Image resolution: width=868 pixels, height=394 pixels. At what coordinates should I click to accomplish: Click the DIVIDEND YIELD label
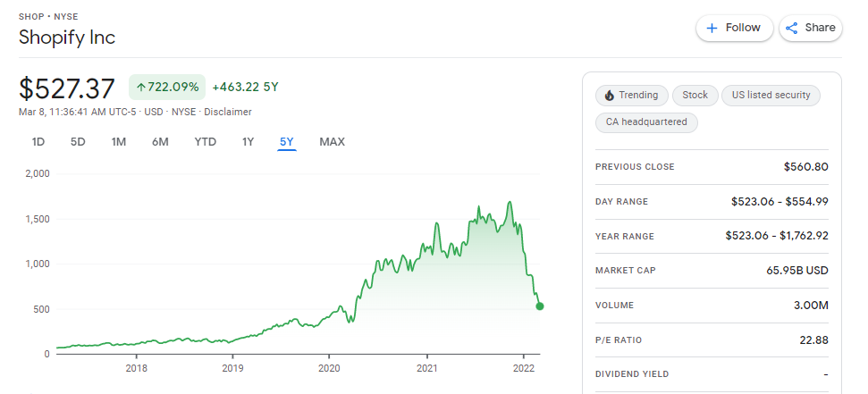632,374
